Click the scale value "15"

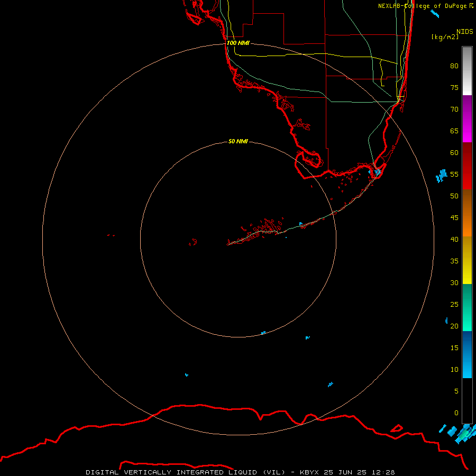pos(454,348)
